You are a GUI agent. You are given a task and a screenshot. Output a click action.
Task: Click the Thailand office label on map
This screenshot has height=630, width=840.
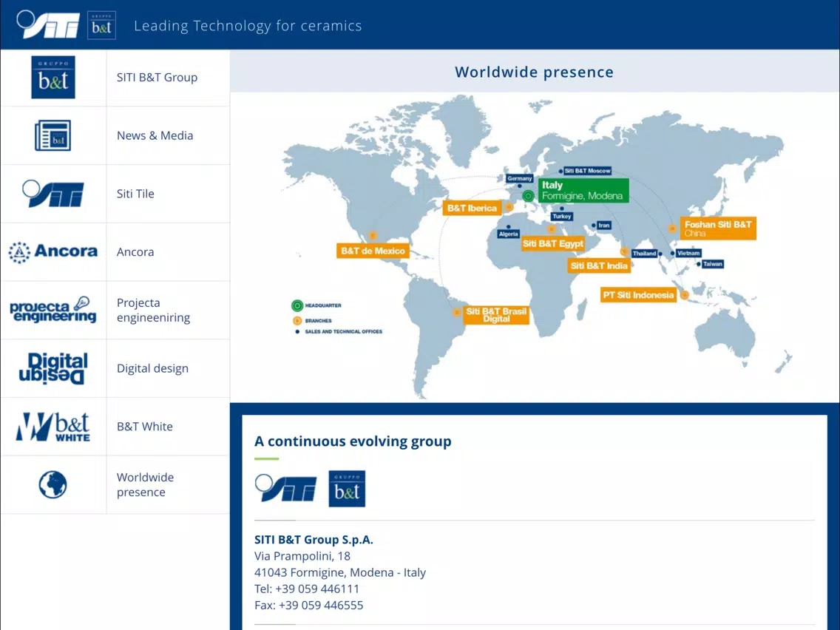click(644, 254)
